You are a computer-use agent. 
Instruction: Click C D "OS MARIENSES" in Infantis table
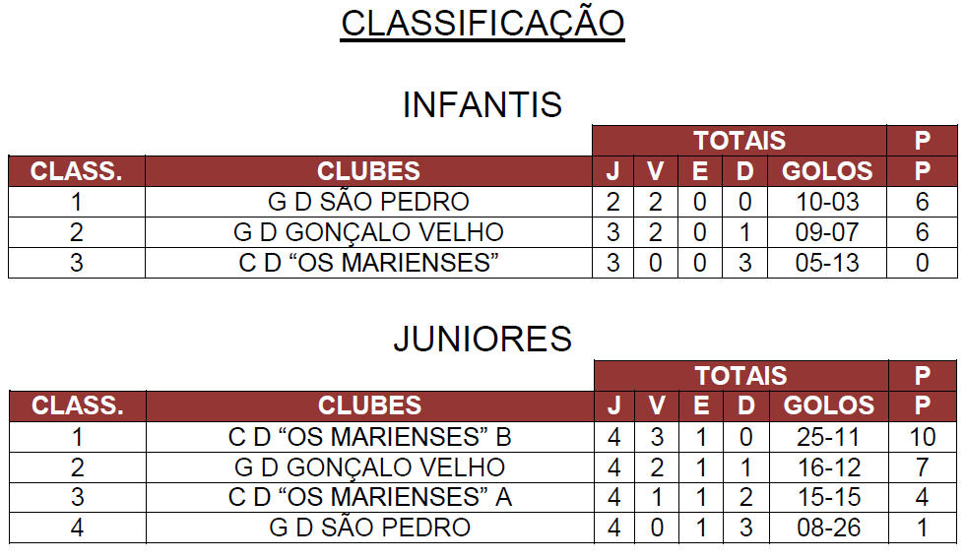click(368, 264)
